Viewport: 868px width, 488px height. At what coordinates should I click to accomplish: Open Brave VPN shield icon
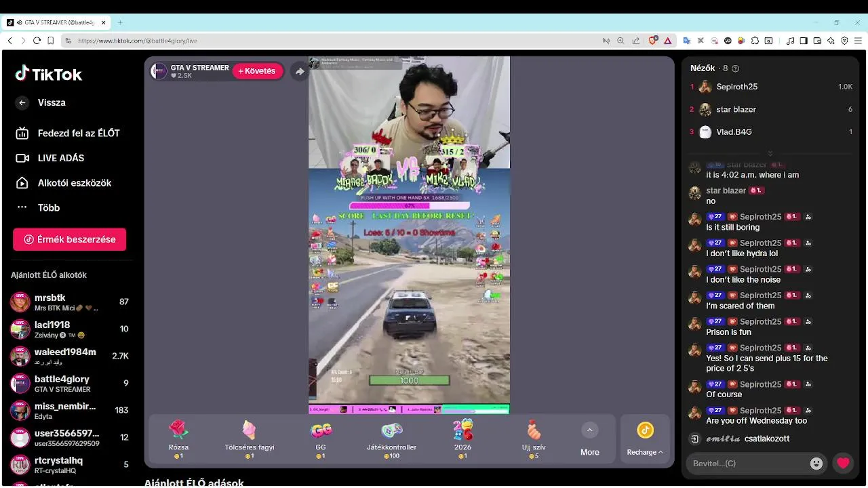coord(844,41)
